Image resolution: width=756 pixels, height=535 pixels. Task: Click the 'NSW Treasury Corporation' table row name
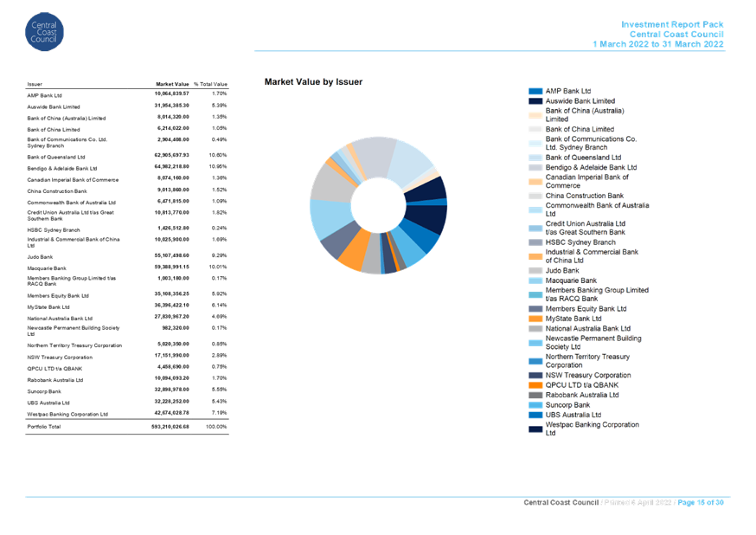60,358
